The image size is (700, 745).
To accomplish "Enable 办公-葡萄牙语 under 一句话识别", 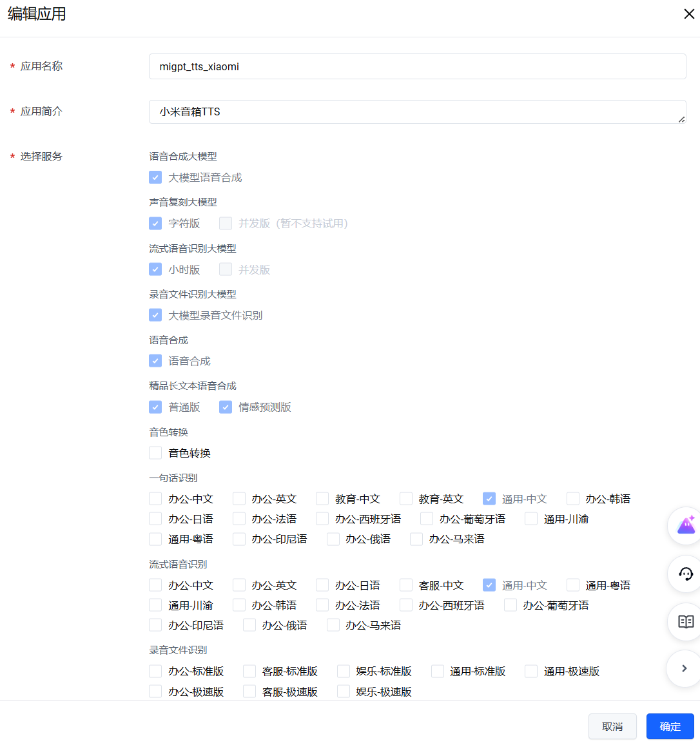I will [x=427, y=519].
